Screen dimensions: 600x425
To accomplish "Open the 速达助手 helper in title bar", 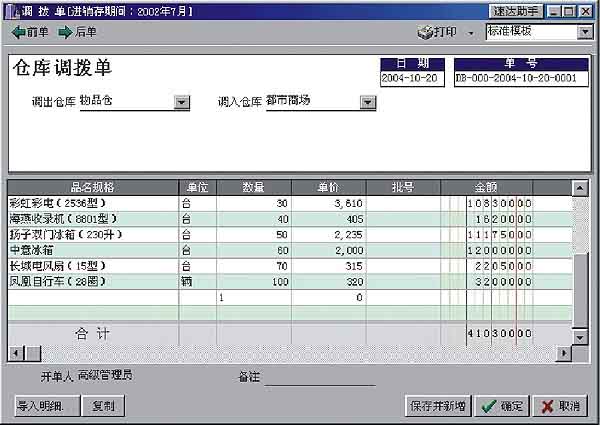I will click(515, 10).
